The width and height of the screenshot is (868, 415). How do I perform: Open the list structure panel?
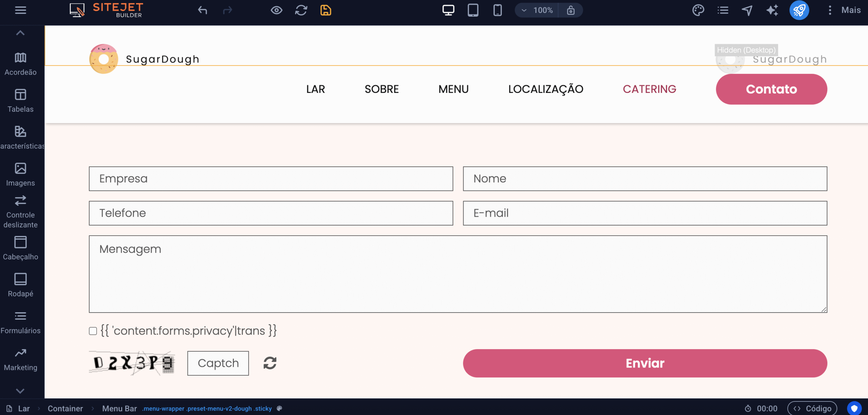tap(723, 10)
